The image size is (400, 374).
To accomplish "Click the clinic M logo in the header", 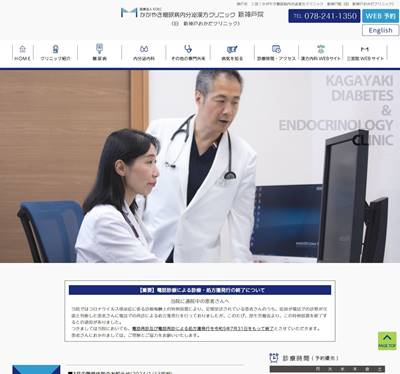I will 129,13.
